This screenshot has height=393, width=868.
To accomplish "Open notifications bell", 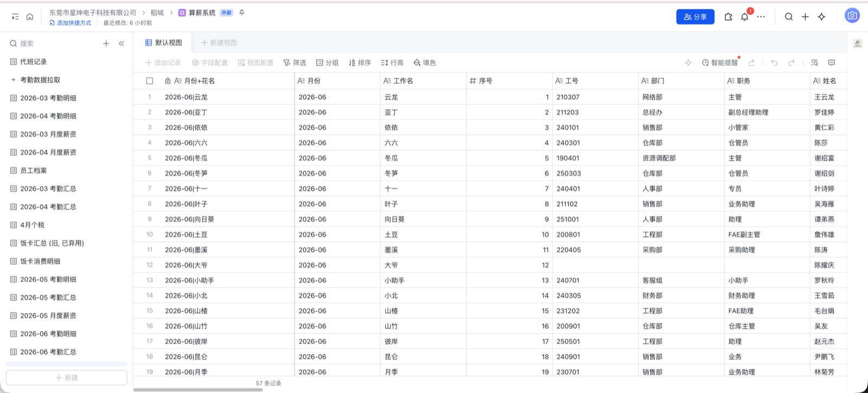I will [x=745, y=17].
